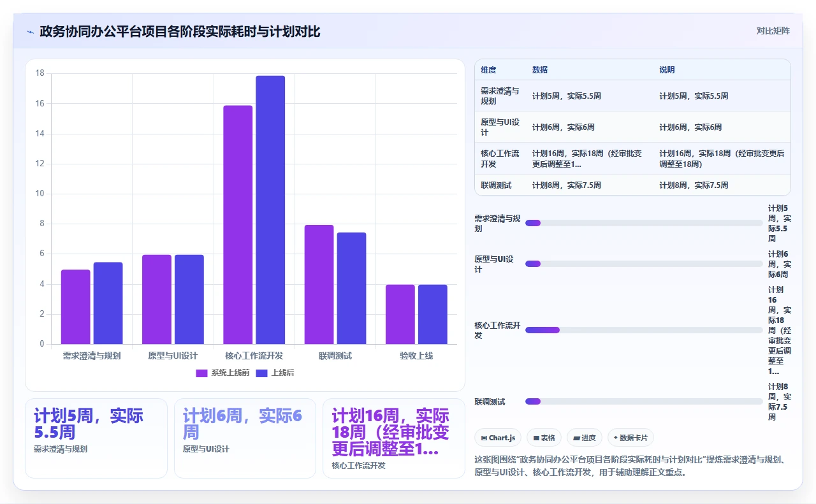816x504 pixels.
Task: Click the header icon beside the title
Action: coord(31,31)
